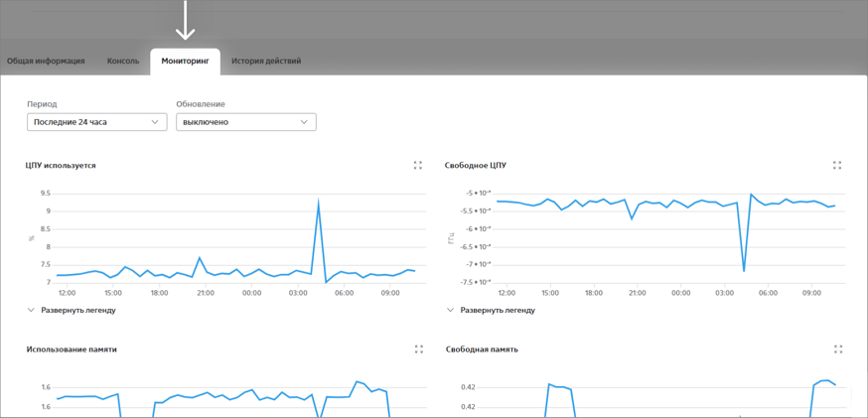Go to the История действий tab
The height and width of the screenshot is (418, 868).
[266, 62]
